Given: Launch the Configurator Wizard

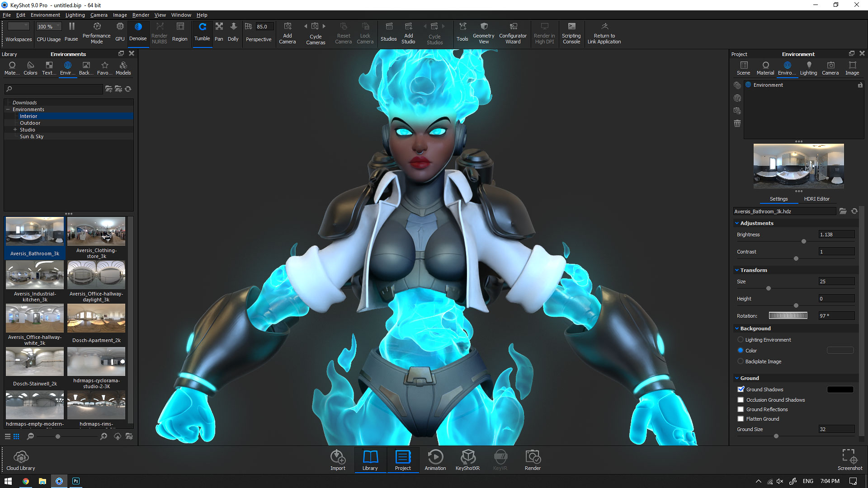Looking at the screenshot, I should [x=513, y=33].
